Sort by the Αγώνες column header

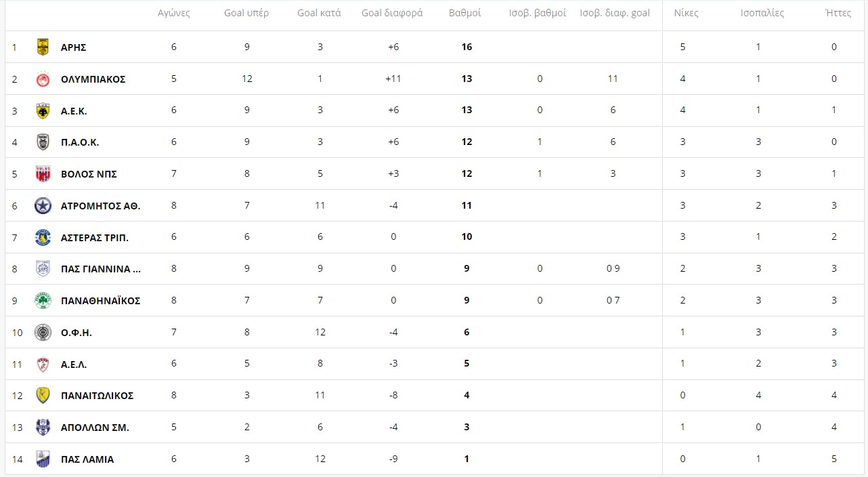point(174,13)
